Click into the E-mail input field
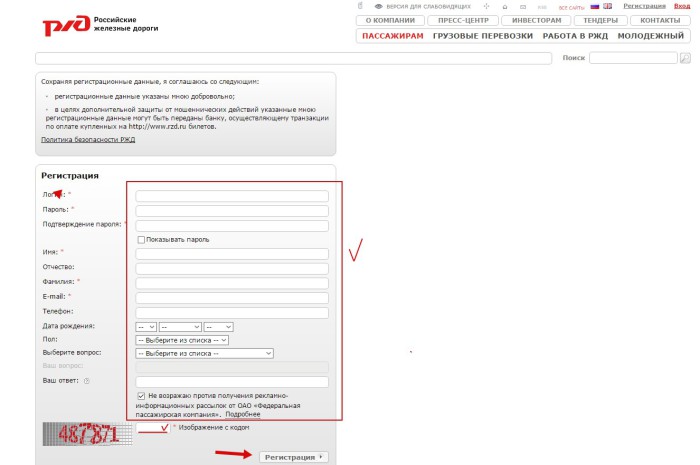 pos(231,298)
